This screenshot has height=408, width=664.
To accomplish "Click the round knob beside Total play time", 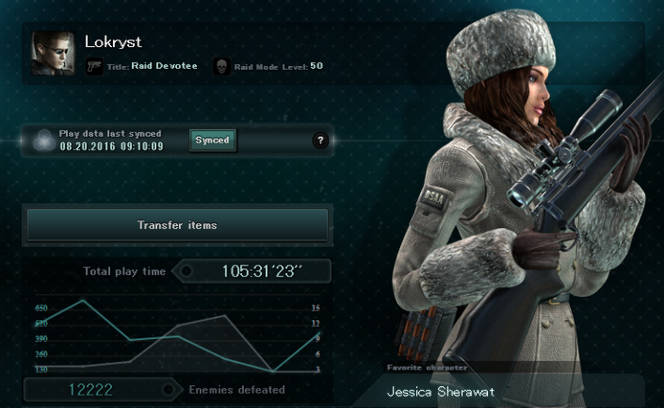I will (186, 271).
